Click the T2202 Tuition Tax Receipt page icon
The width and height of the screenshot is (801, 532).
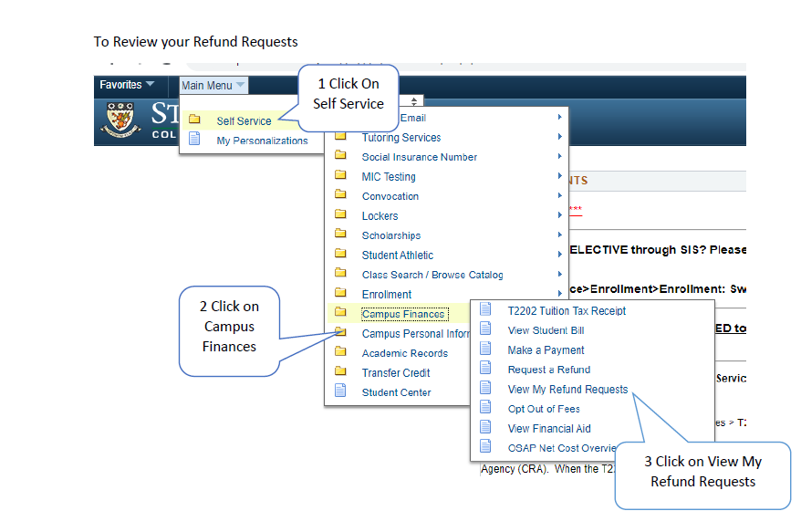pyautogui.click(x=485, y=309)
